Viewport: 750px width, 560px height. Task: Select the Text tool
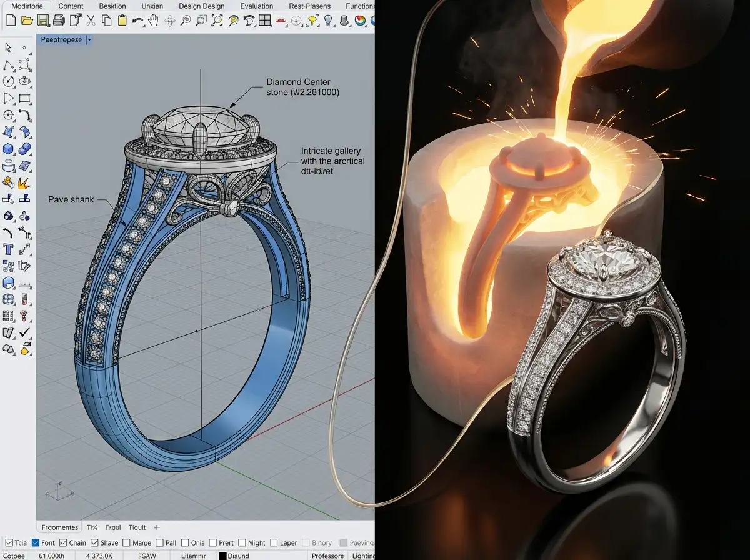(9, 248)
